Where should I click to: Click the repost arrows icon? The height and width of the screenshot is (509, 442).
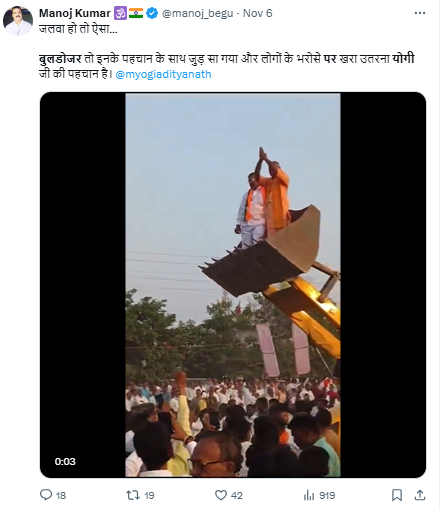coord(133,495)
